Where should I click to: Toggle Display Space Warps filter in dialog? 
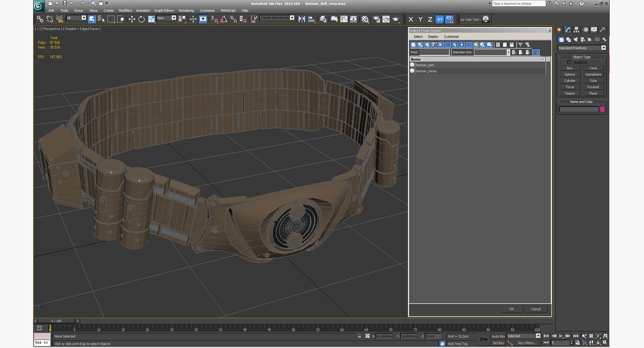448,45
